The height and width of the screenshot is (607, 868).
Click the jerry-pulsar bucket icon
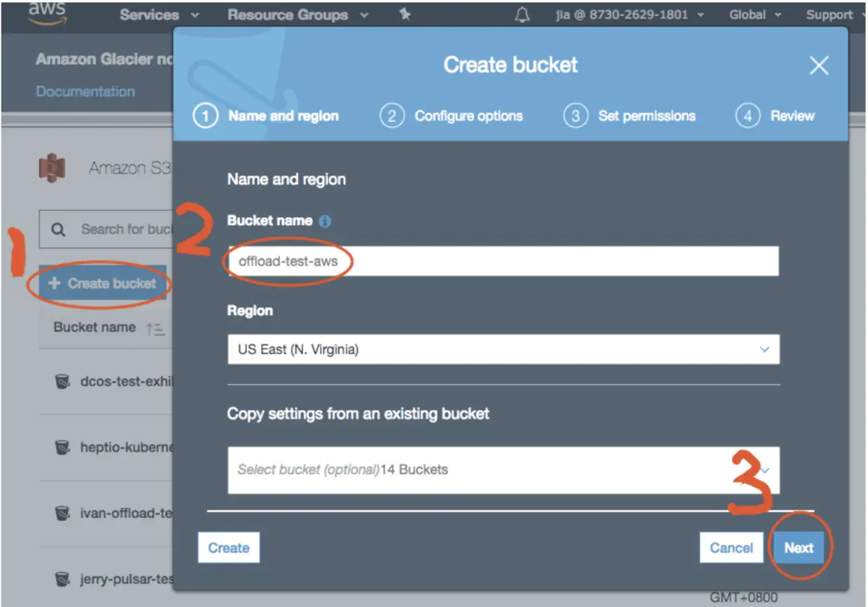63,579
